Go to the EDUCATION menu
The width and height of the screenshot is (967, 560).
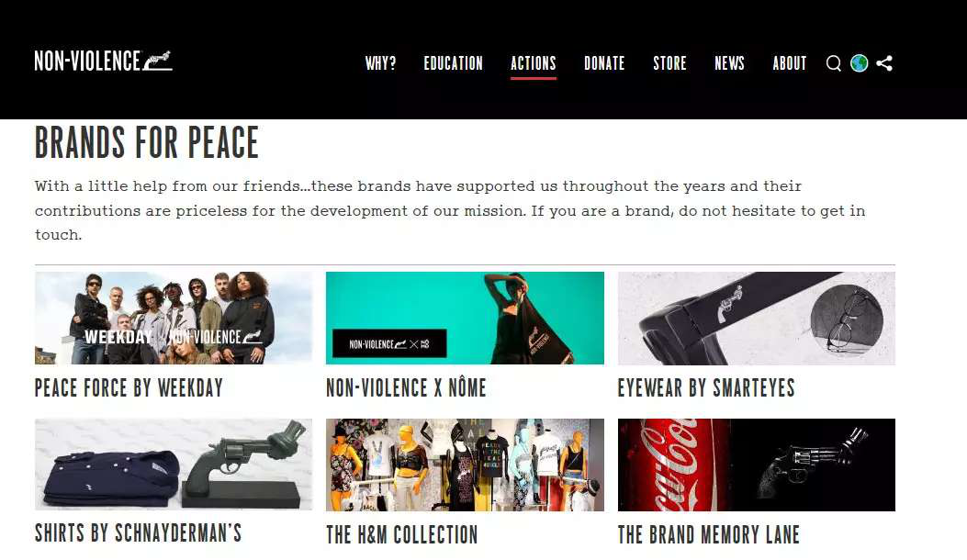pos(454,63)
